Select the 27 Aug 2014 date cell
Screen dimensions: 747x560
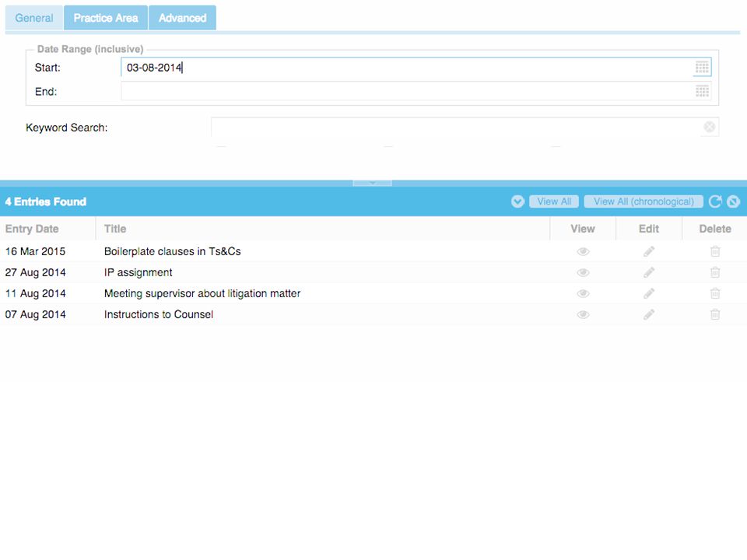click(x=35, y=272)
